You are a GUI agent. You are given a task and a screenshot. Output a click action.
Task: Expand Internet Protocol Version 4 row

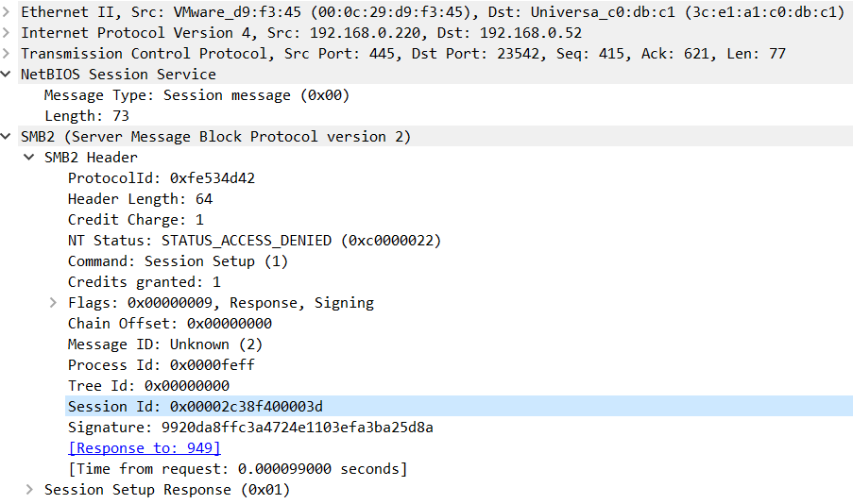[6, 33]
